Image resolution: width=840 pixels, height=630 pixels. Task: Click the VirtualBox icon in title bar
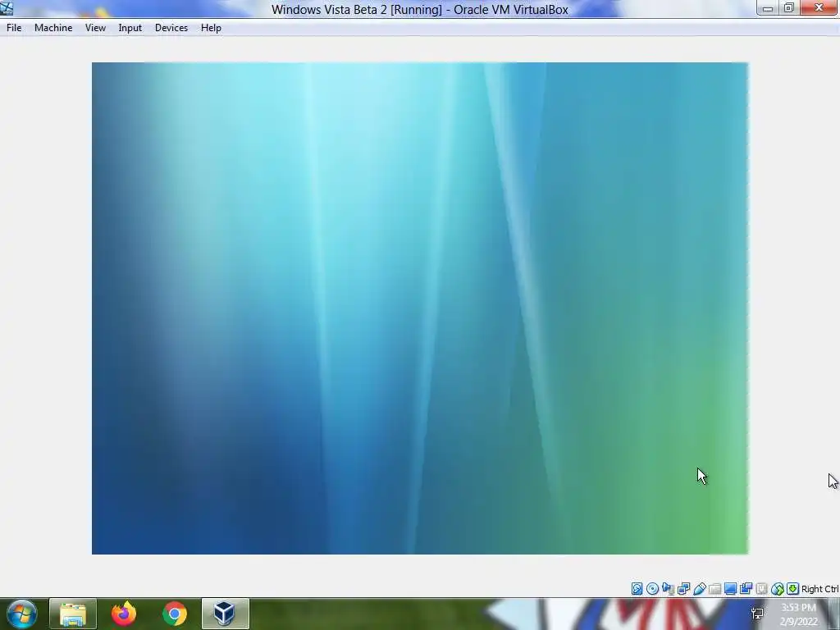click(x=7, y=8)
